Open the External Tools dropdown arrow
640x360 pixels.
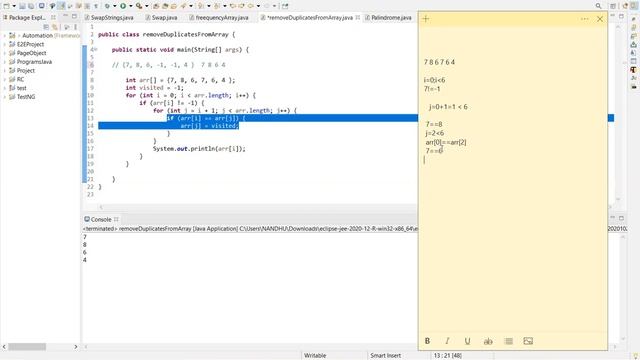(147, 6)
